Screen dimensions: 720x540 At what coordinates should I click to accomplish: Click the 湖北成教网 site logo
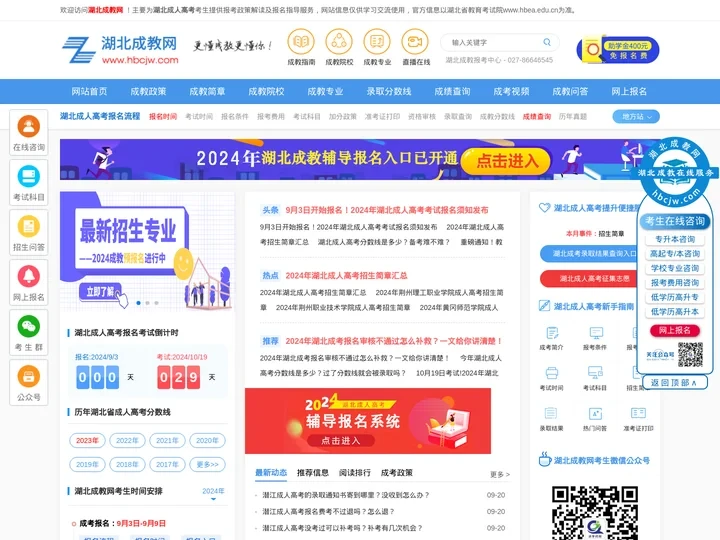[120, 50]
